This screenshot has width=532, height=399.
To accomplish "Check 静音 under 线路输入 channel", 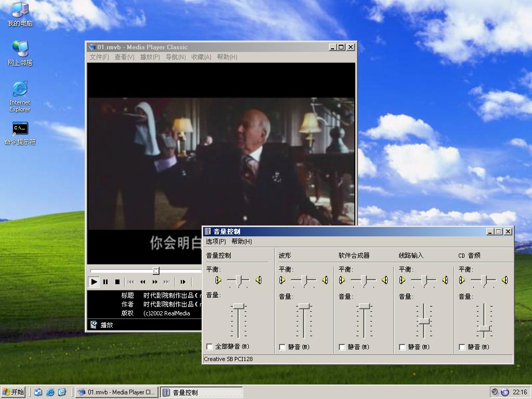I will click(403, 347).
